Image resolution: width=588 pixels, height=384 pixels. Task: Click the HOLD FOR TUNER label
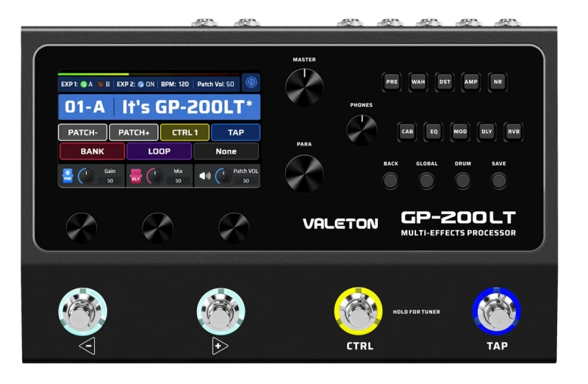click(416, 312)
